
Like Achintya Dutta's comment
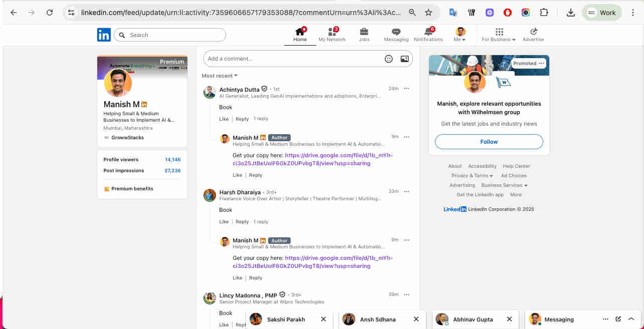point(224,119)
